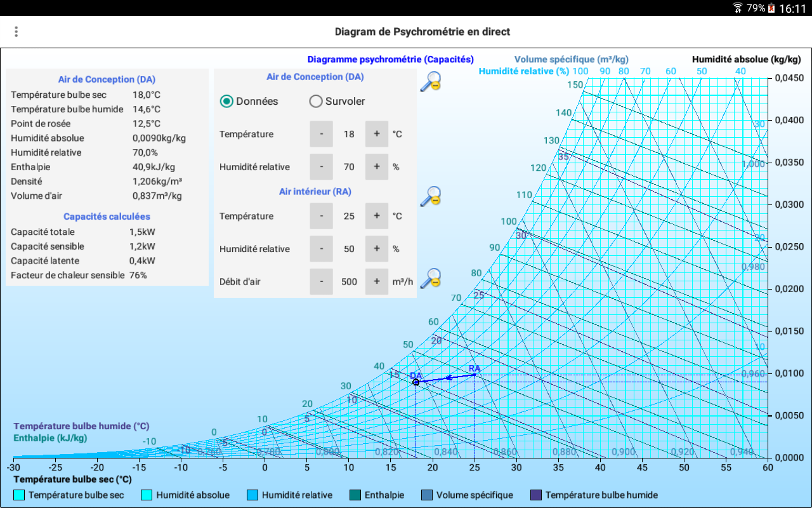812x508 pixels.
Task: Click the Capacité totale value 1,5kW
Action: point(142,232)
